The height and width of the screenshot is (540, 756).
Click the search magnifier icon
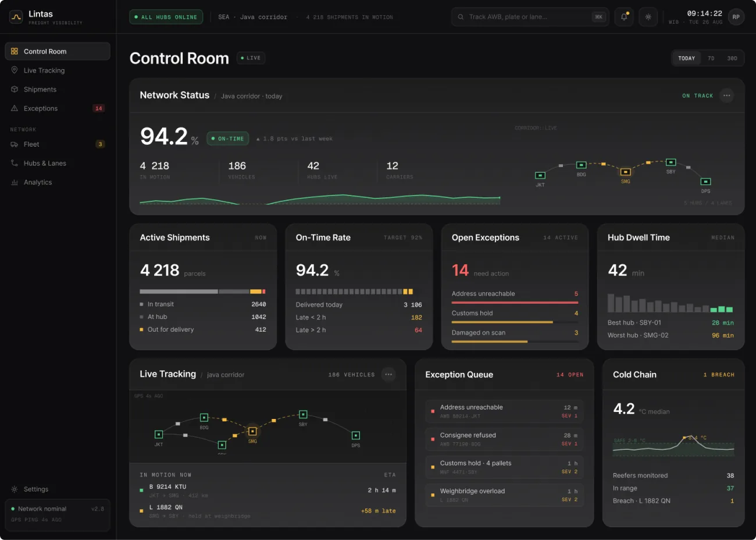click(461, 17)
